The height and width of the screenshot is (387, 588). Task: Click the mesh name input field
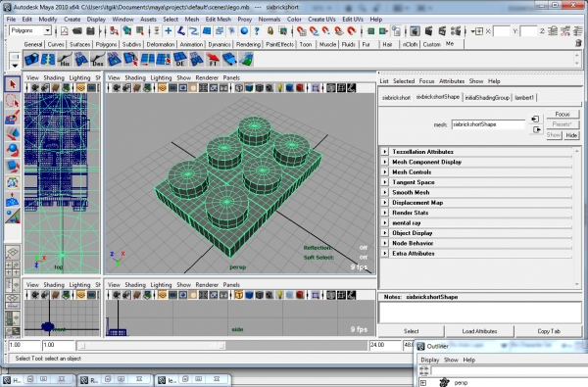pyautogui.click(x=488, y=124)
